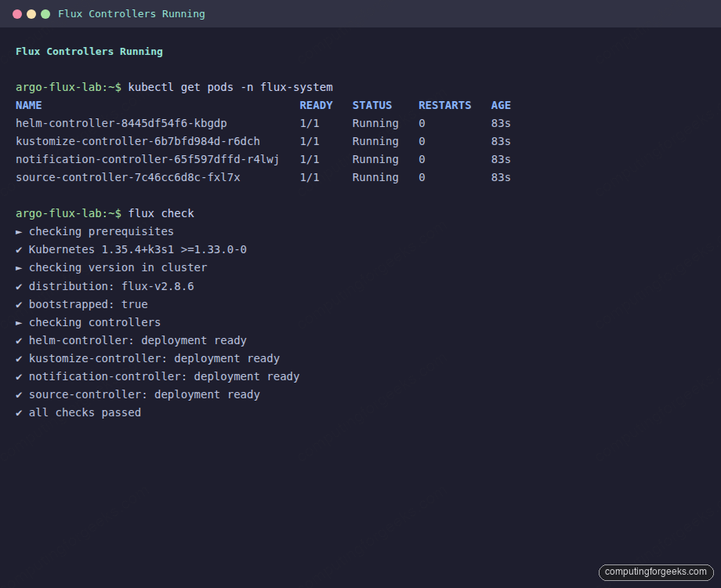721x588 pixels.
Task: Click the 'argo-flux-lab:~$' prompt before flux check
Action: [68, 213]
